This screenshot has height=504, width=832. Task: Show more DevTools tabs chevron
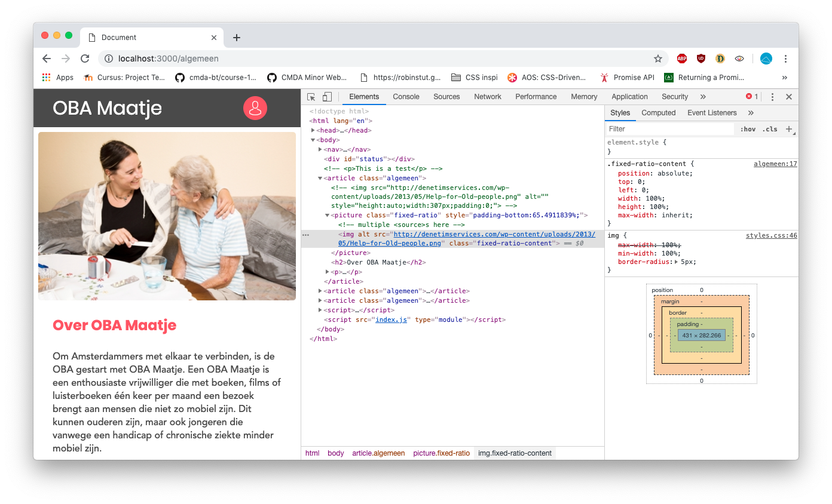pos(703,97)
